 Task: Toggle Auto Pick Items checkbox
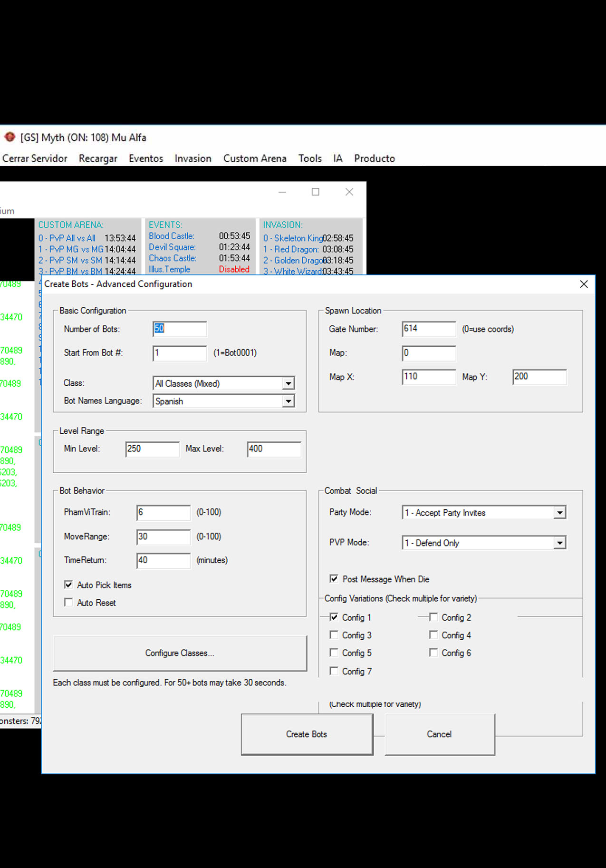[x=68, y=585]
